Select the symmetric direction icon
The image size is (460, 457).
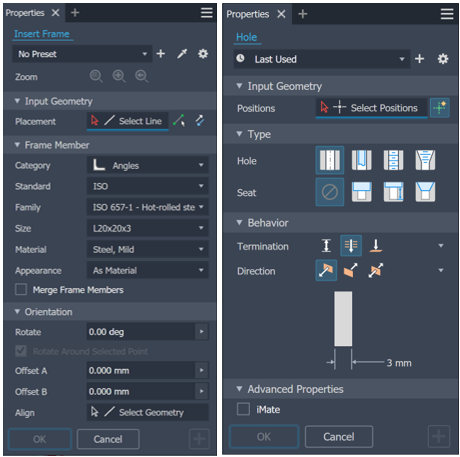click(x=376, y=270)
